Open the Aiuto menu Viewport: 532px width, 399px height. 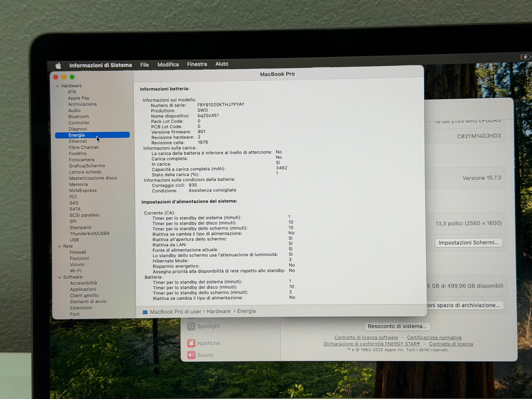(x=222, y=64)
